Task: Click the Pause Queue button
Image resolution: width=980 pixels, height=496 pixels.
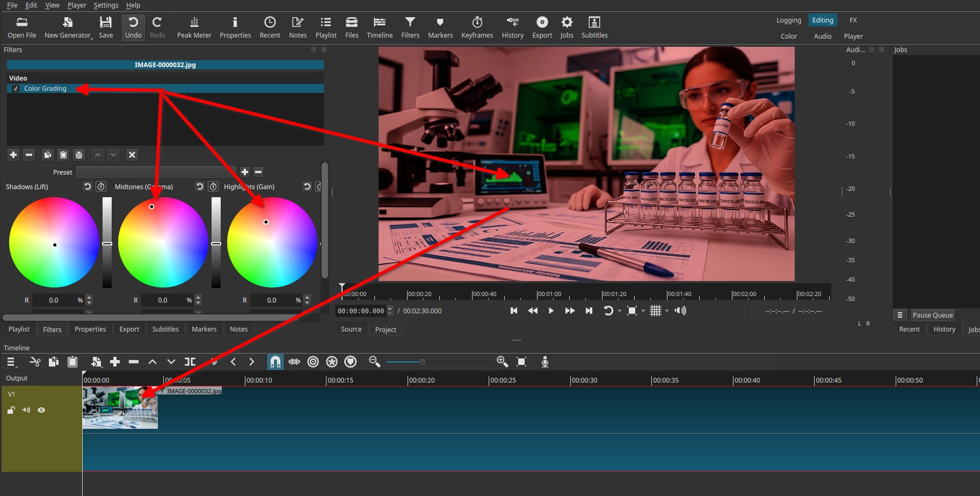Action: (932, 315)
